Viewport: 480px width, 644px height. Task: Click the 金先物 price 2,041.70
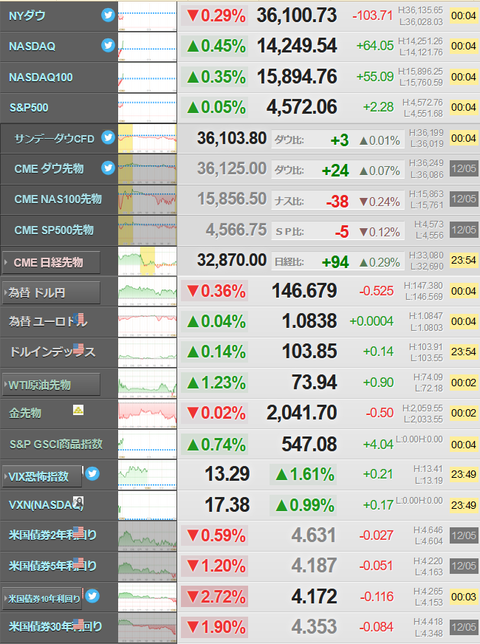(302, 413)
